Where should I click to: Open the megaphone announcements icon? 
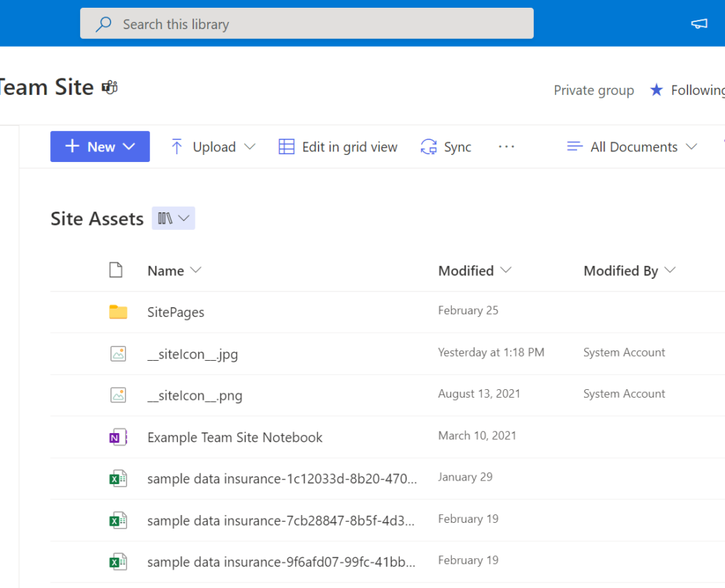coord(699,23)
